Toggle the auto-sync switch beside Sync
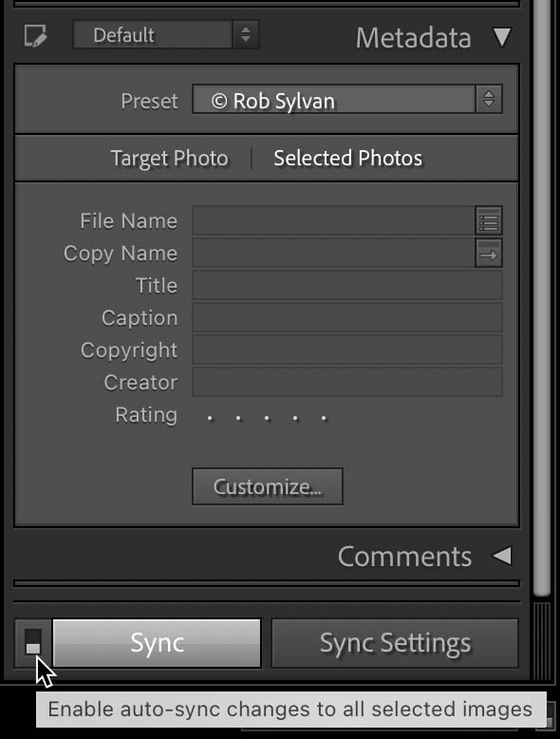Viewport: 560px width, 739px height. tap(33, 641)
